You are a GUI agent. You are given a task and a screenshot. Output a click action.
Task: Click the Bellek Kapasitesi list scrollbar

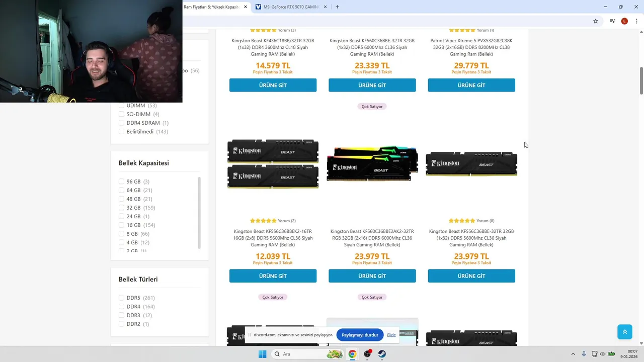(199, 213)
